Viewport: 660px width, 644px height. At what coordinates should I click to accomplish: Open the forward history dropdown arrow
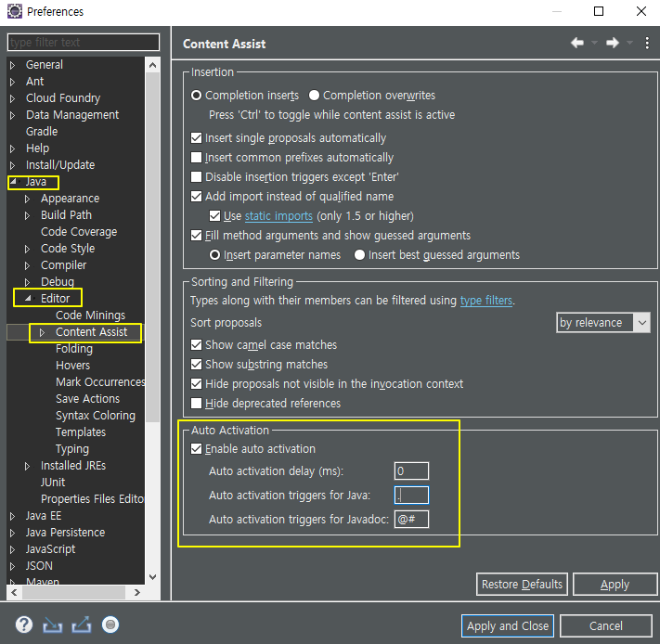click(x=629, y=43)
